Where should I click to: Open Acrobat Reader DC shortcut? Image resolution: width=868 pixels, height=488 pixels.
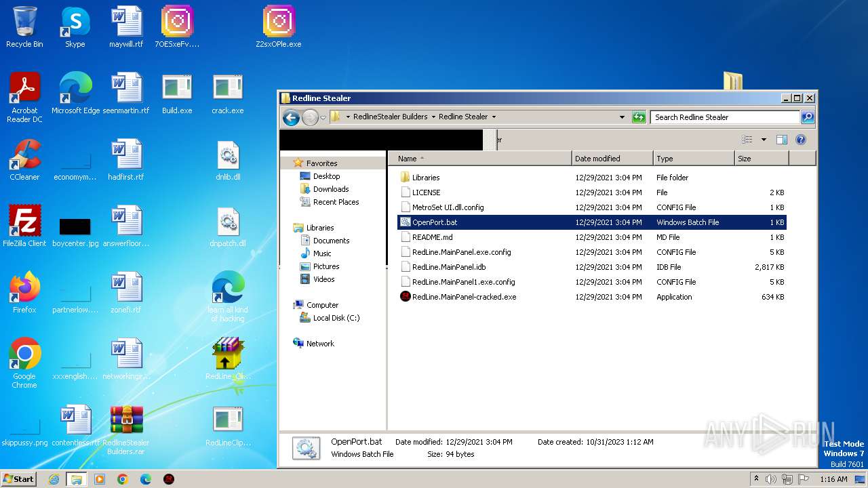pyautogui.click(x=24, y=98)
